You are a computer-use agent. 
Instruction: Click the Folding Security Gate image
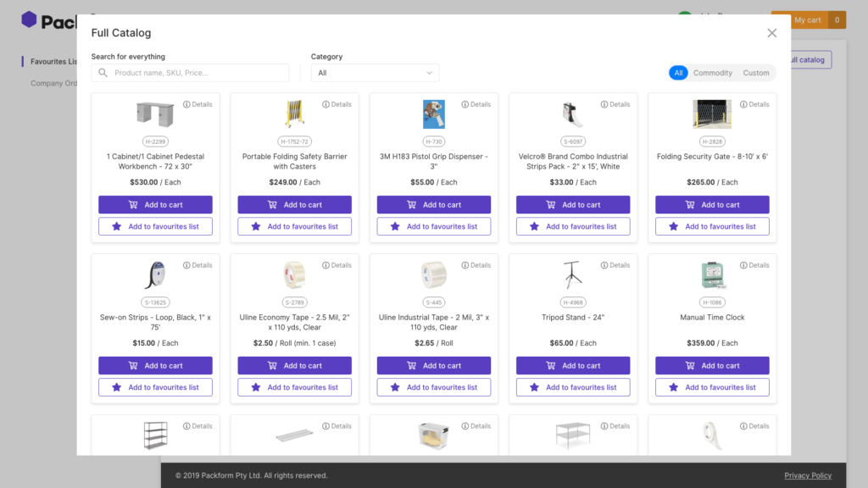pyautogui.click(x=712, y=114)
